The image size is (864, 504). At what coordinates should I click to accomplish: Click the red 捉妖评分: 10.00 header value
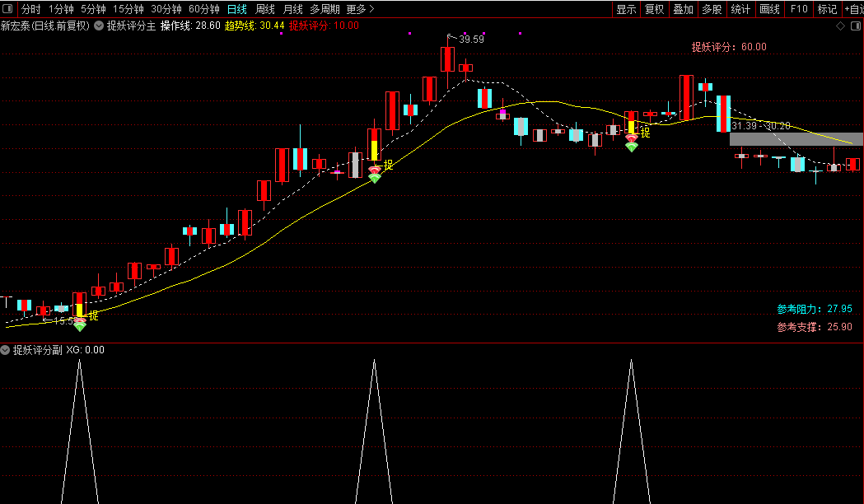point(324,26)
